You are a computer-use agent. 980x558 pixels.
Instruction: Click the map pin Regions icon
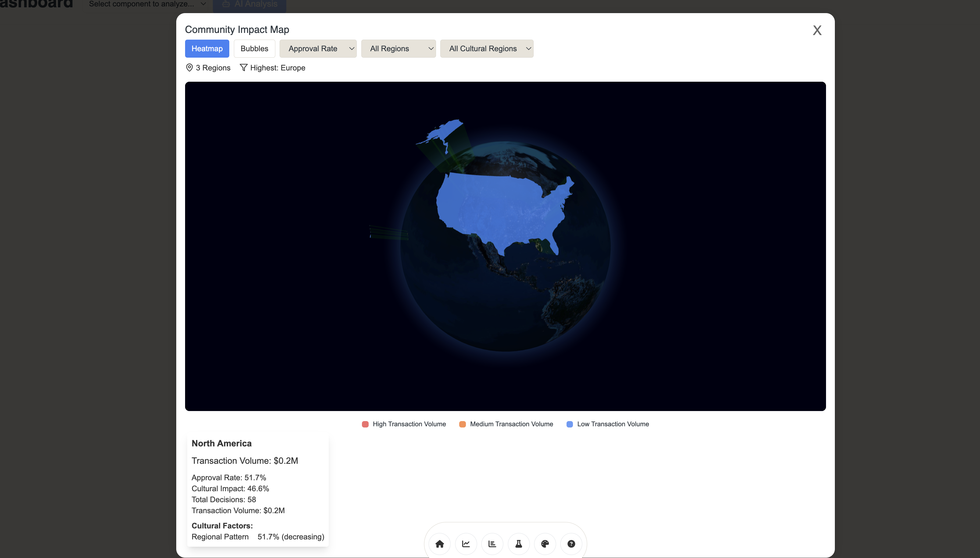pyautogui.click(x=189, y=67)
